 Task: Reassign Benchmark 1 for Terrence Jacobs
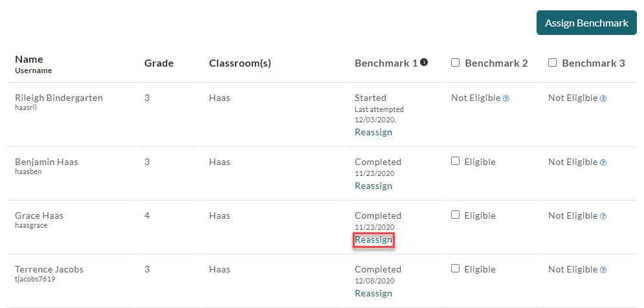click(x=373, y=294)
